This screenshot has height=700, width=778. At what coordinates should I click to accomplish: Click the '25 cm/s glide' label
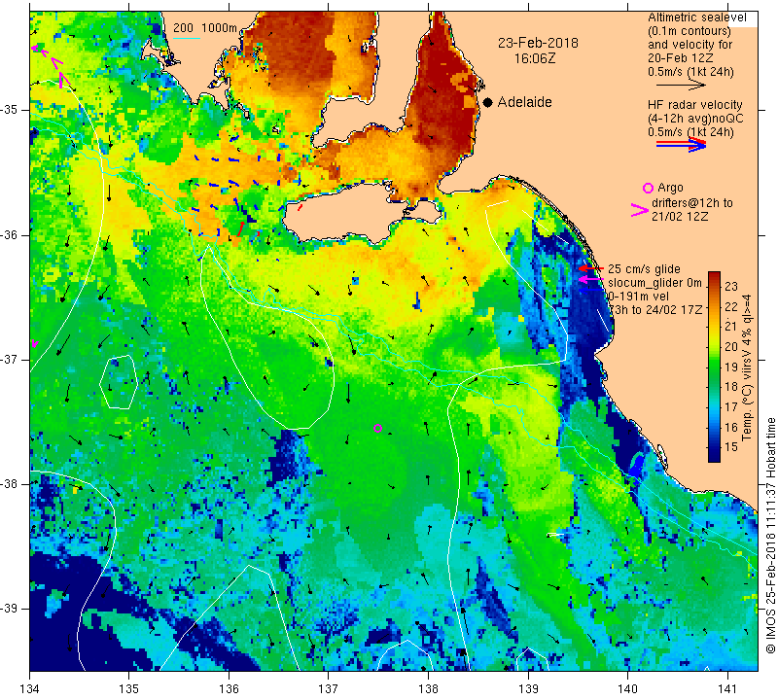click(x=644, y=269)
